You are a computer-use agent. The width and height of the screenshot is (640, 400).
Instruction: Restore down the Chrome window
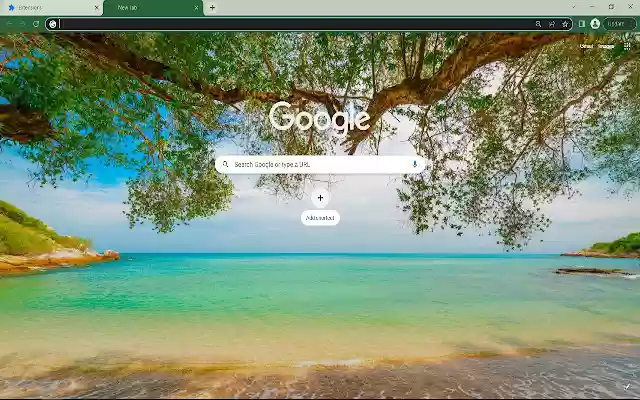coord(611,7)
